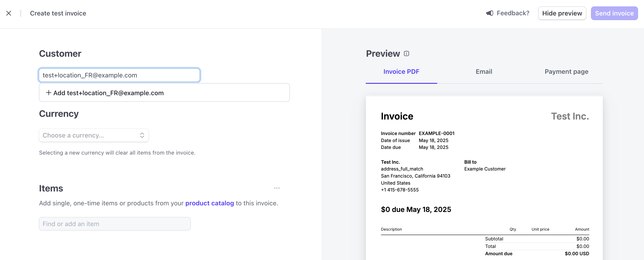Focus the customer email input field
This screenshot has height=260, width=644.
[x=119, y=75]
